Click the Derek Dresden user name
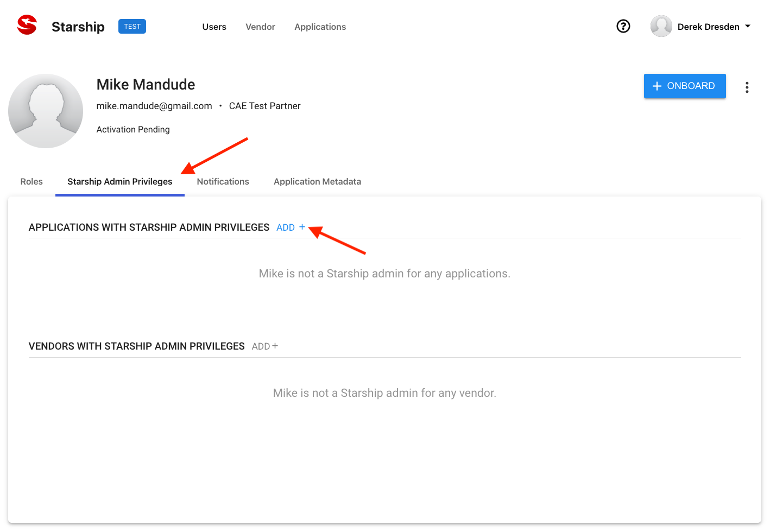 [708, 27]
